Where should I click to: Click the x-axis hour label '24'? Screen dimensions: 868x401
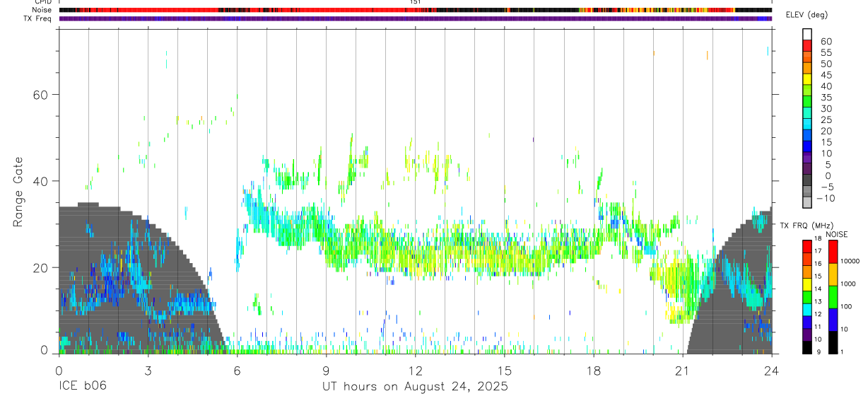click(x=772, y=370)
